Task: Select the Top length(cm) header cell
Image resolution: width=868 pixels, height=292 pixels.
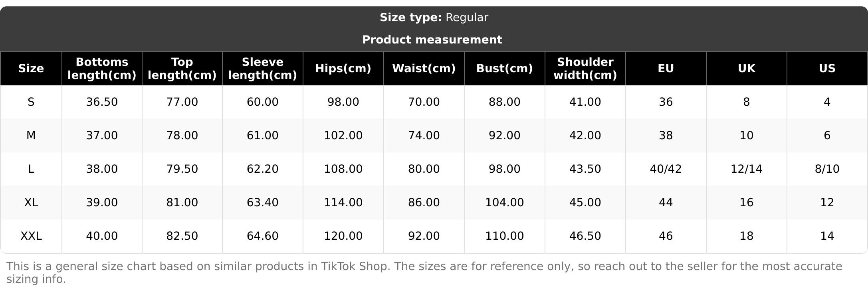Action: (x=182, y=69)
